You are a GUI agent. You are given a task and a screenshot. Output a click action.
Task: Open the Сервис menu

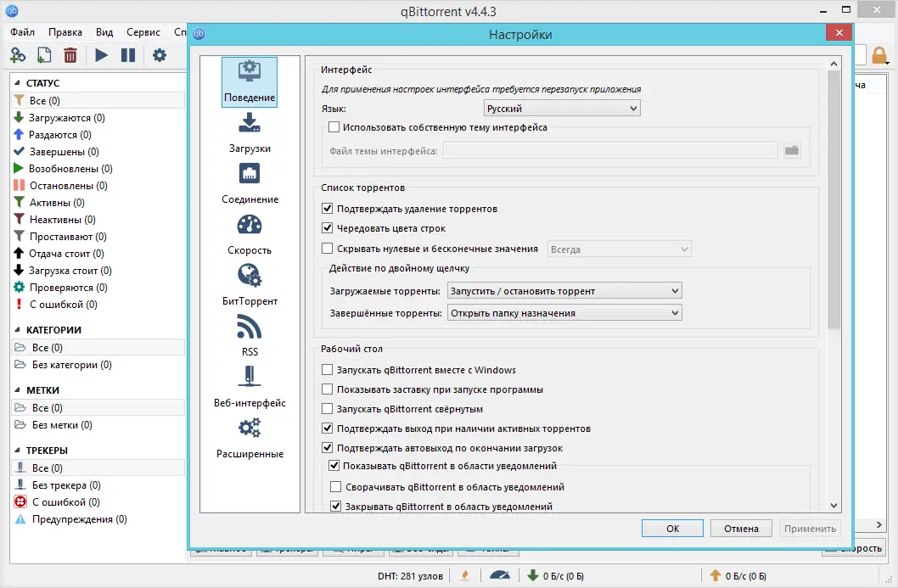pyautogui.click(x=143, y=32)
